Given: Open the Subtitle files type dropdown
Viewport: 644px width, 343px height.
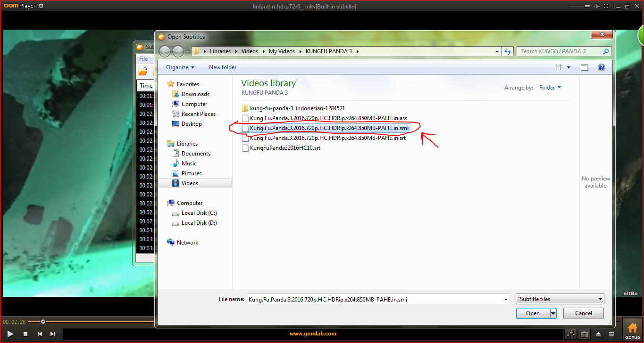Looking at the screenshot, I should [560, 299].
